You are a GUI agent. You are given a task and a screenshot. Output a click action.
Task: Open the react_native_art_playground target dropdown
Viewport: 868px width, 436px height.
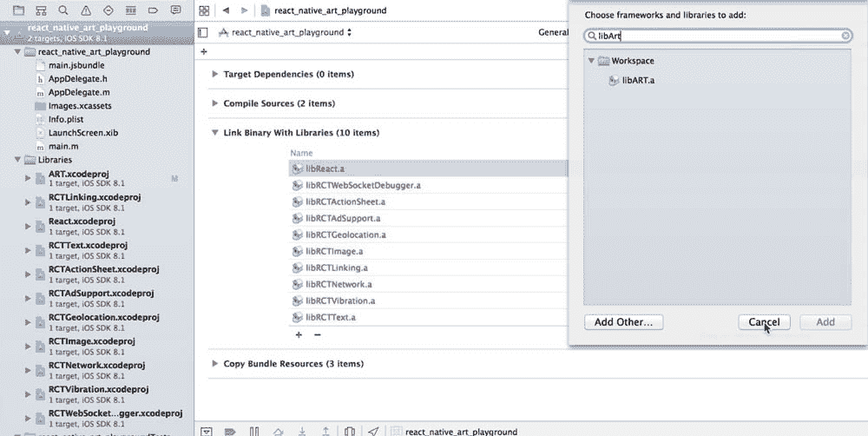tap(286, 32)
